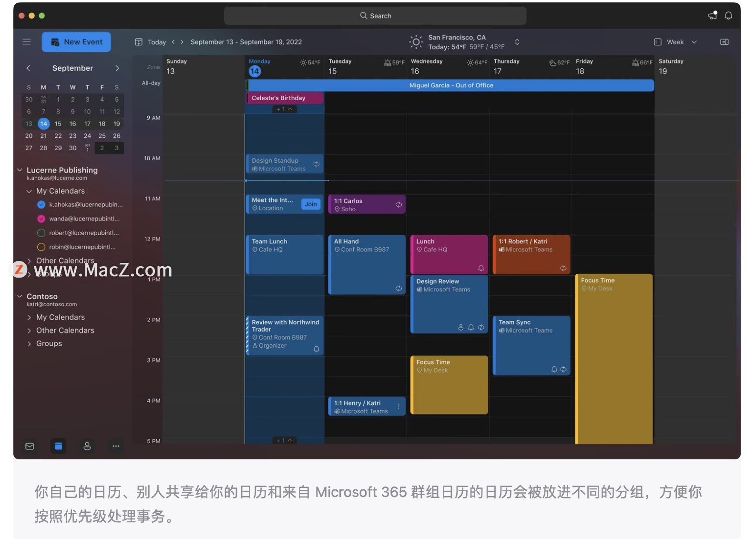Open Friday's Focus Time block

614,359
